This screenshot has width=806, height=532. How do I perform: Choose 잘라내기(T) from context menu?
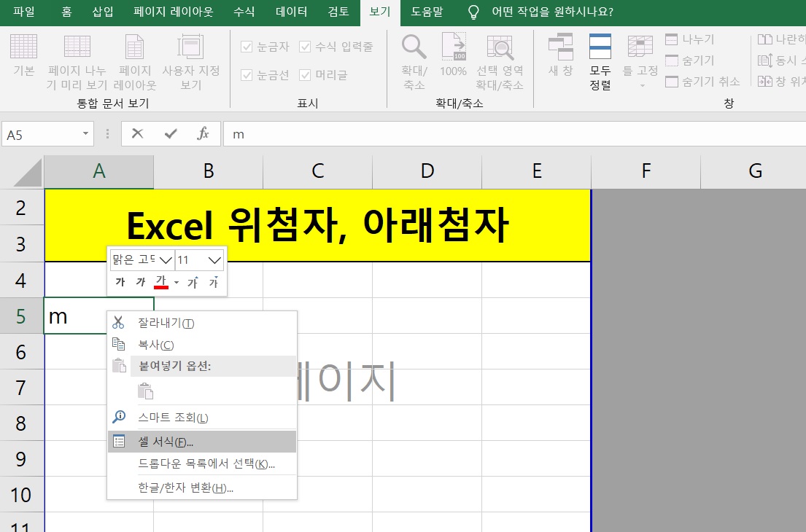pyautogui.click(x=202, y=323)
